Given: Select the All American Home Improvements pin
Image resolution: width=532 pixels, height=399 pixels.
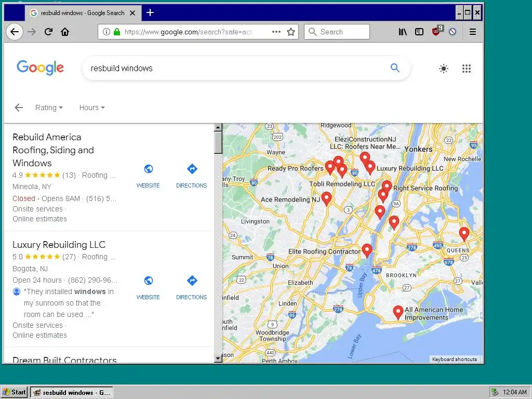Looking at the screenshot, I should [x=398, y=312].
